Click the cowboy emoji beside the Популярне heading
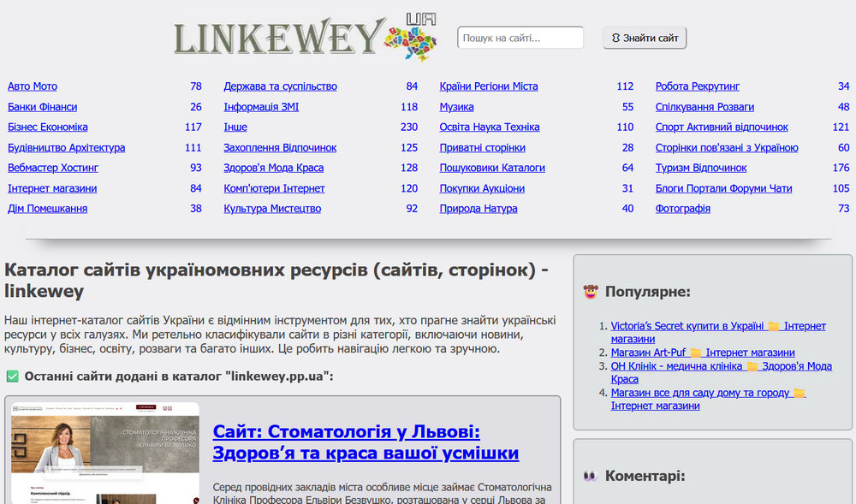Viewport: 856px width, 504px height. (x=591, y=291)
